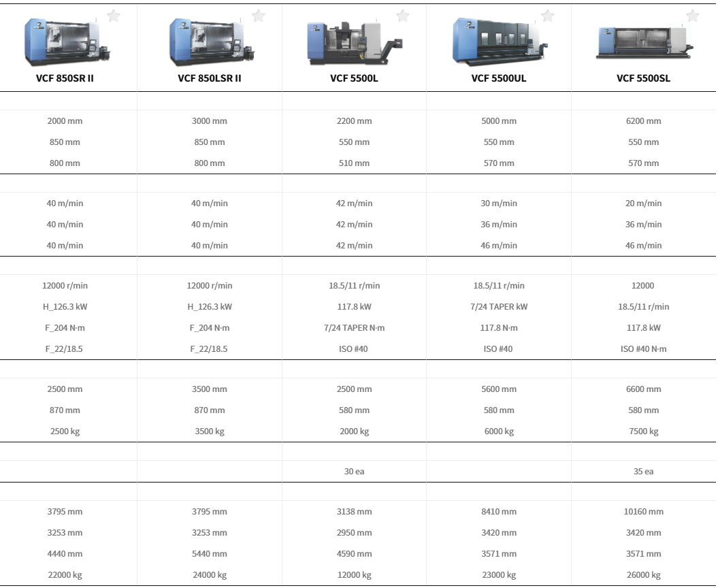Open VCF 850SR II machine image
The height and width of the screenshot is (588, 718).
click(x=67, y=42)
